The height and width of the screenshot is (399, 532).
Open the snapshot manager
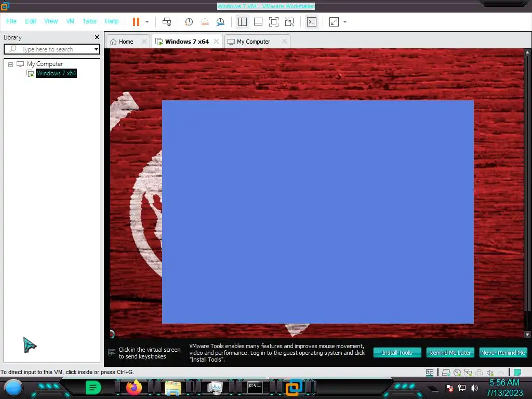(220, 22)
